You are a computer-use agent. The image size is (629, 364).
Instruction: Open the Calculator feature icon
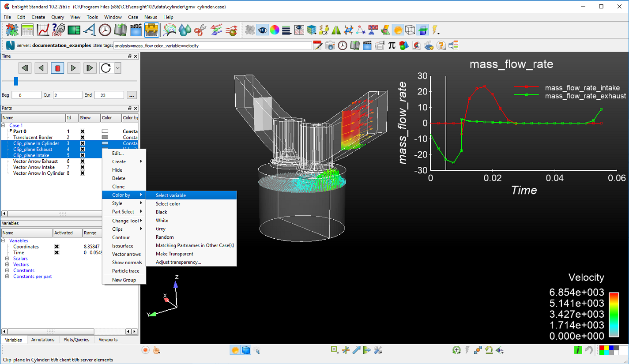(28, 30)
